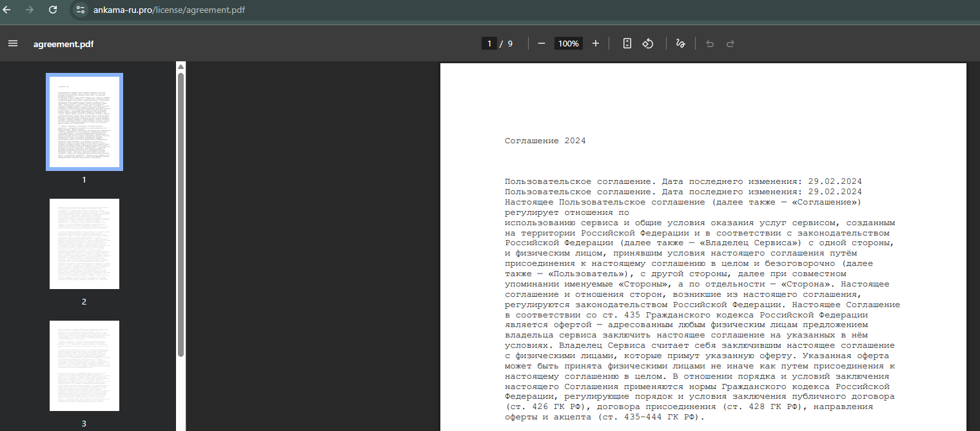Zoom out with the minus button
980x431 pixels.
(x=542, y=43)
